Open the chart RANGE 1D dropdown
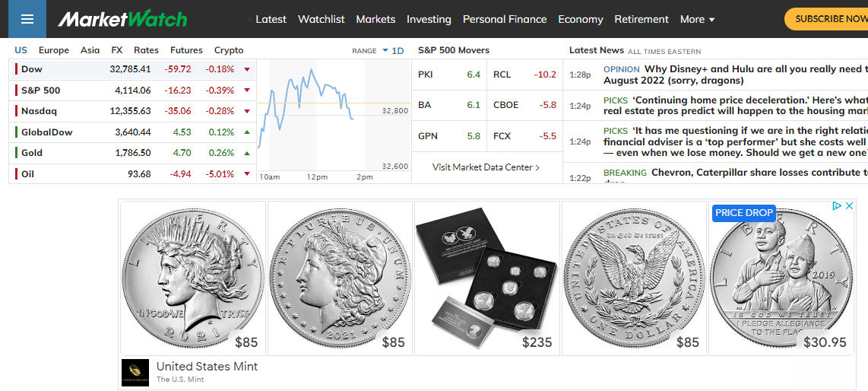The height and width of the screenshot is (391, 868). pos(393,50)
